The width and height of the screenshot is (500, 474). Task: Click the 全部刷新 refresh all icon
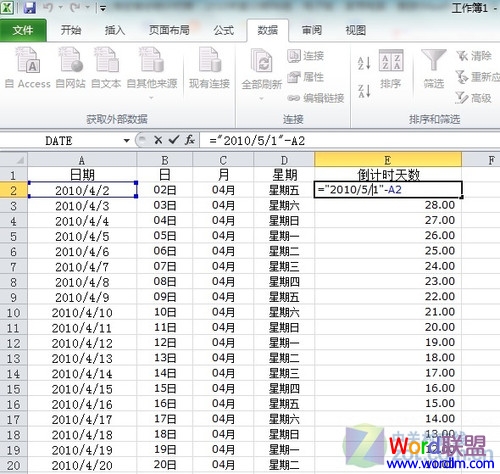(262, 62)
